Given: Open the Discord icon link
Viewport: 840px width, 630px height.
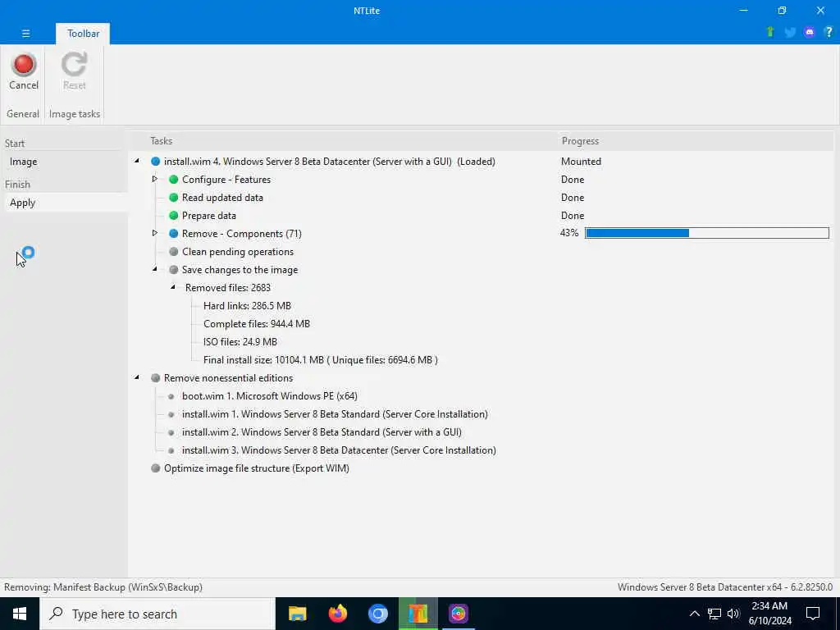Looking at the screenshot, I should click(x=810, y=32).
